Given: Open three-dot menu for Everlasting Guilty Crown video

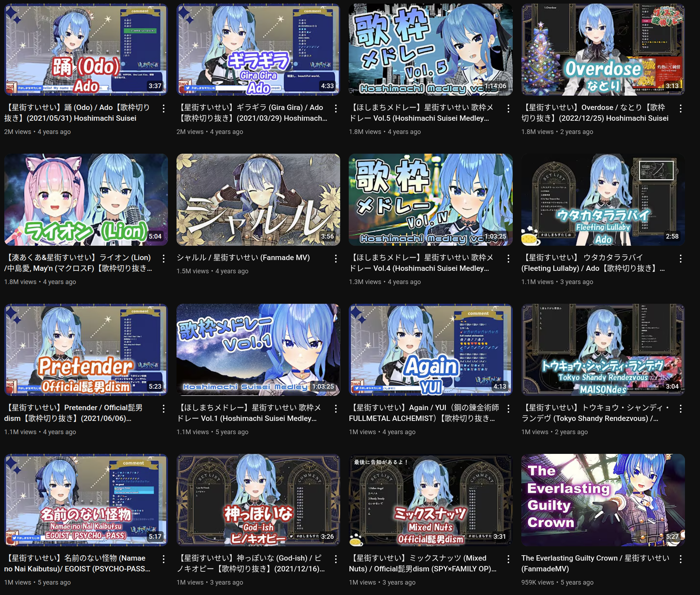Looking at the screenshot, I should pos(681,559).
